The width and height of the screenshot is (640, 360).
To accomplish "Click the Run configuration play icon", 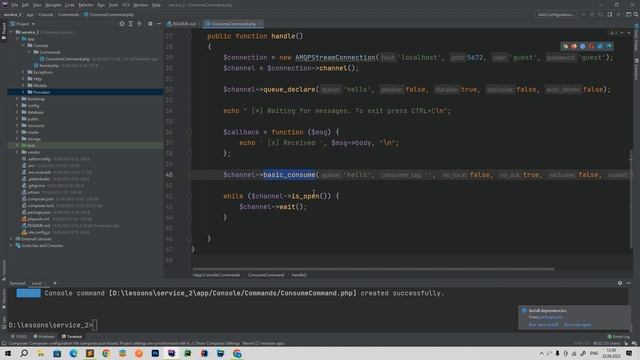I will [584, 14].
